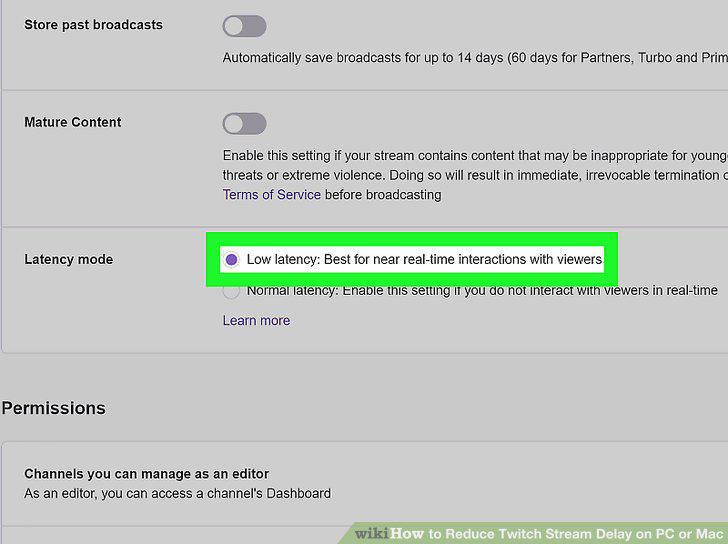Click 'Channels you can manage as an editor'
The image size is (728, 544).
tap(147, 473)
